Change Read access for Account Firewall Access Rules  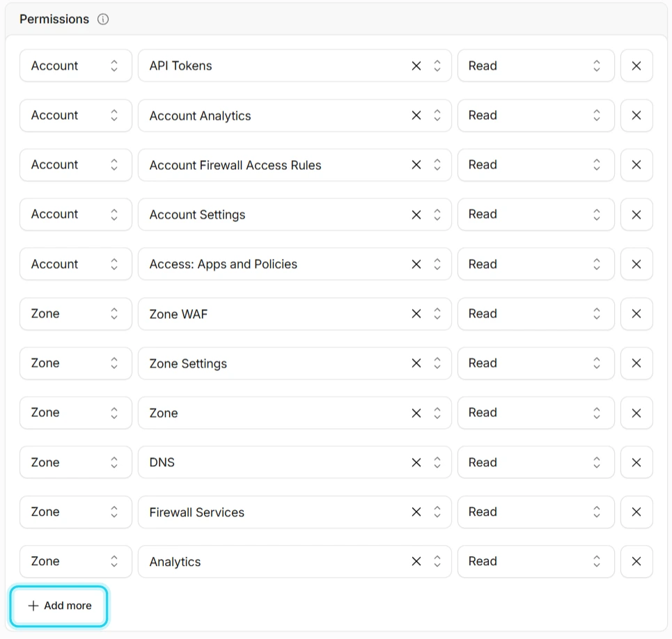pyautogui.click(x=536, y=165)
